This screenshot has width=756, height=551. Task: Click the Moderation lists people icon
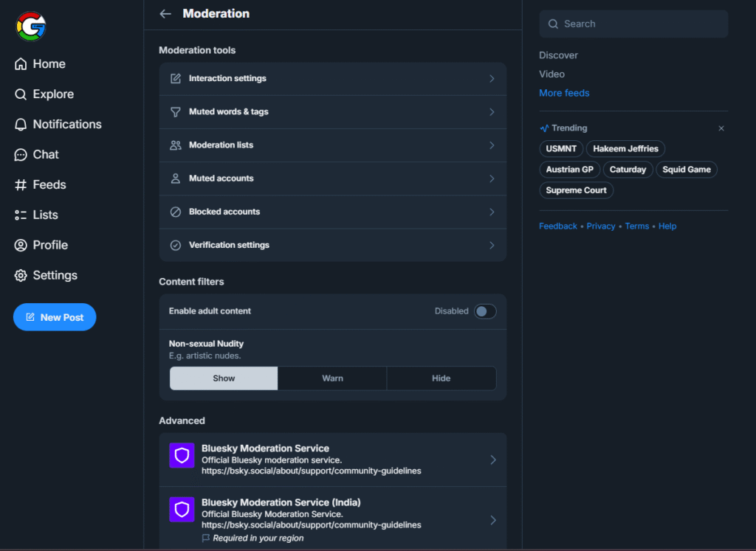point(176,145)
